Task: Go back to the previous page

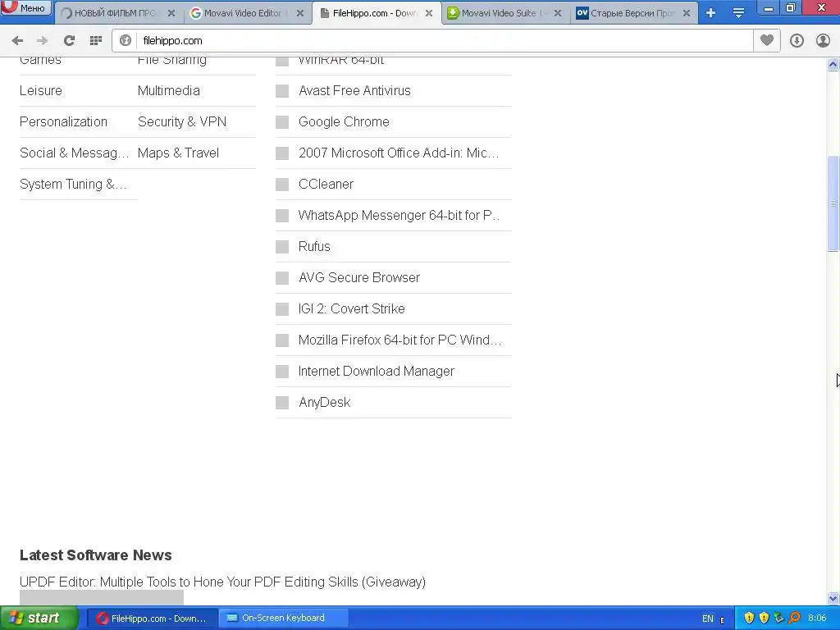Action: click(x=17, y=41)
